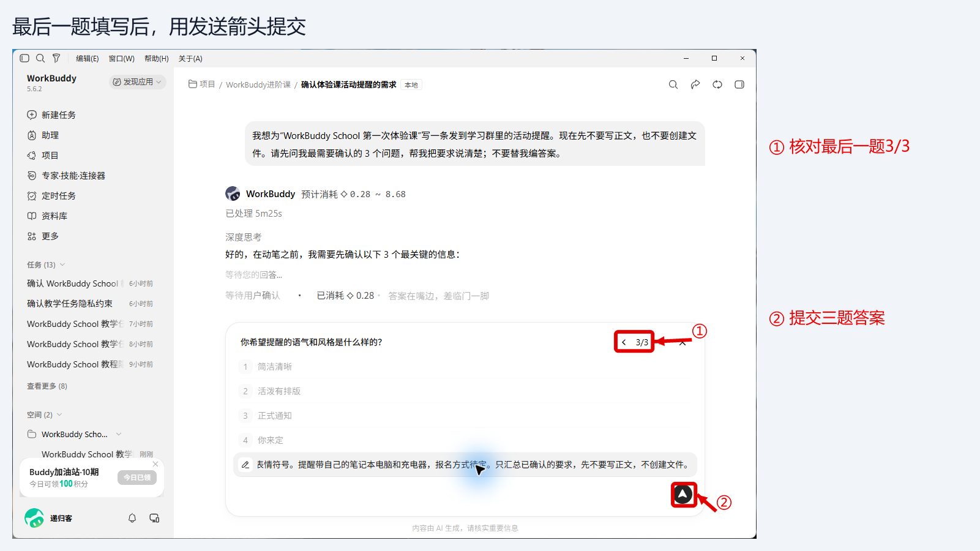The width and height of the screenshot is (980, 551).
Task: Expand the 深度思考 section
Action: [x=243, y=237]
